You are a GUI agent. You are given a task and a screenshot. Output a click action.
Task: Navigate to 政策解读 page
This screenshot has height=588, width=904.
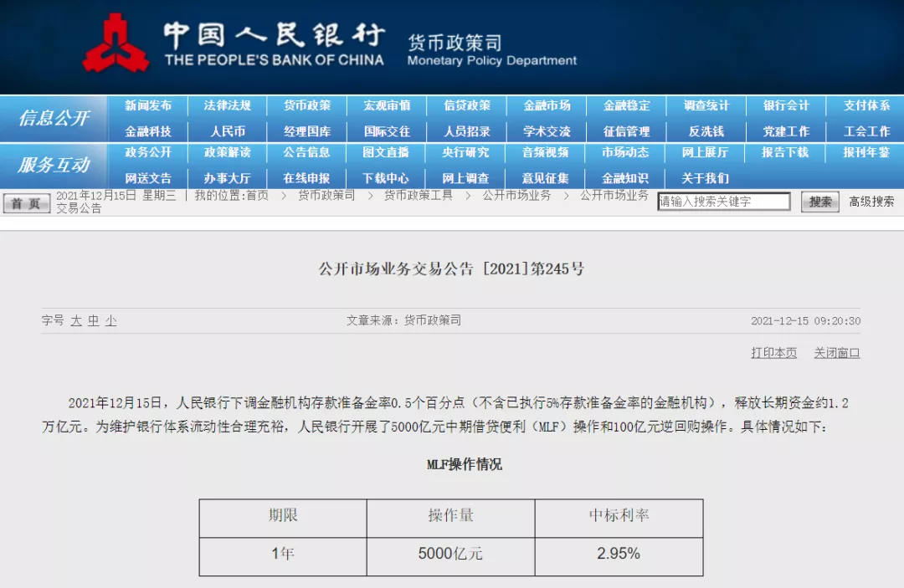click(228, 153)
